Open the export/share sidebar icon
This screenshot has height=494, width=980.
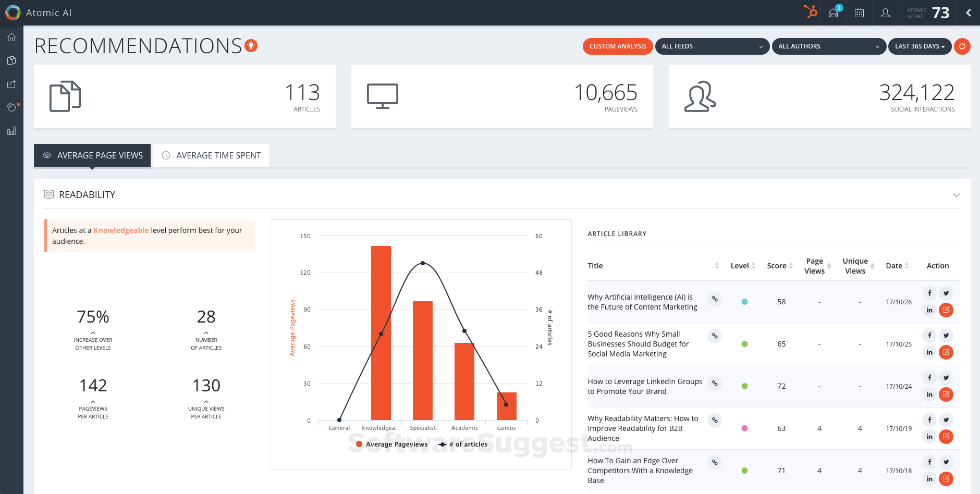[11, 84]
